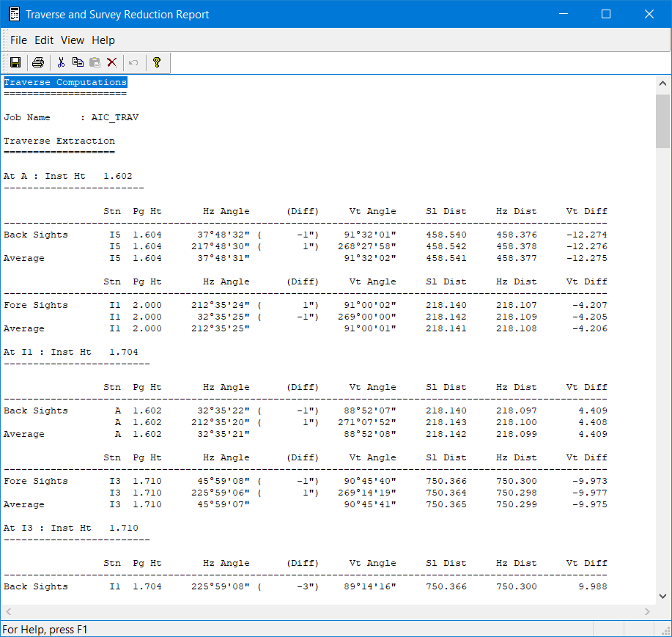This screenshot has width=672, height=637.
Task: Click the highlighted 'Traverse Computations' heading
Action: 65,82
